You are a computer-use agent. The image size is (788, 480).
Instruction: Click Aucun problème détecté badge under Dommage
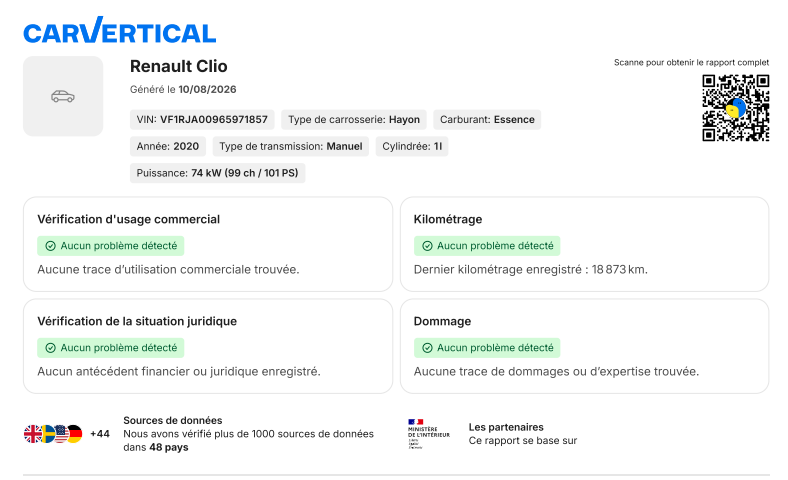point(487,348)
